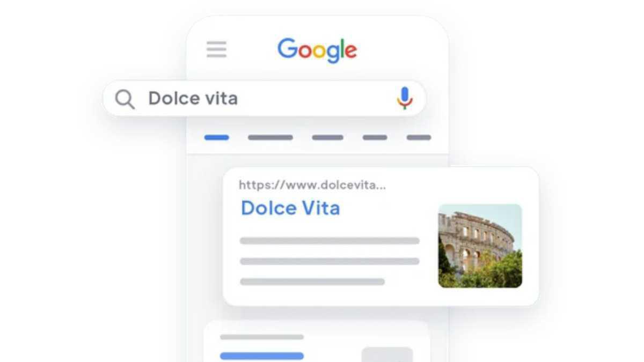Click the https://www.dolcevita... URL text

(x=312, y=186)
